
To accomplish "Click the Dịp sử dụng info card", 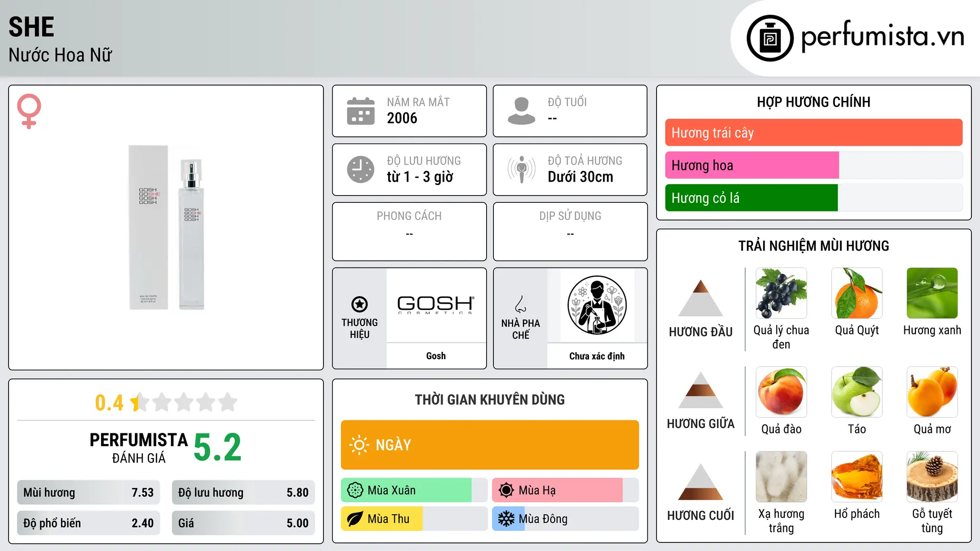I will (570, 231).
